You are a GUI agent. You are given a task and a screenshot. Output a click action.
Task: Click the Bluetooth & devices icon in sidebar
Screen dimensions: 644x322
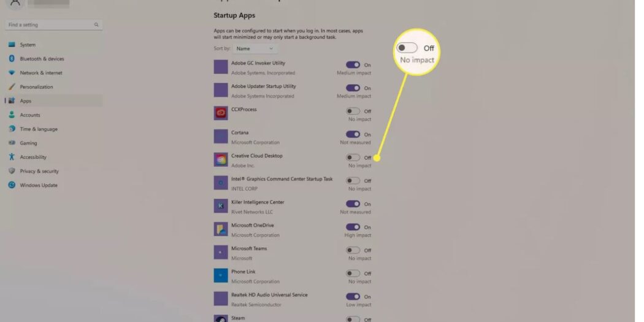tap(12, 59)
